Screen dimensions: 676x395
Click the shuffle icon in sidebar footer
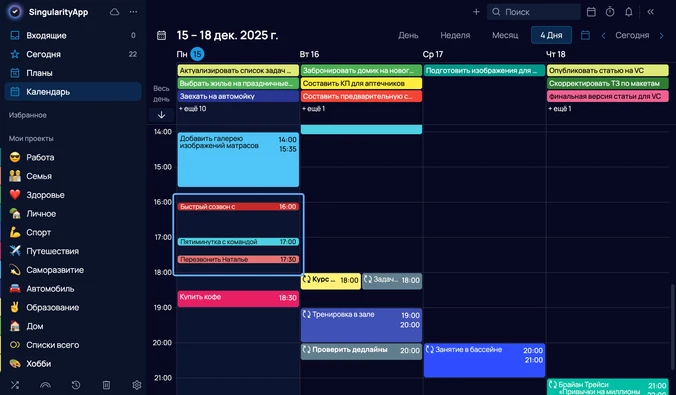[15, 385]
